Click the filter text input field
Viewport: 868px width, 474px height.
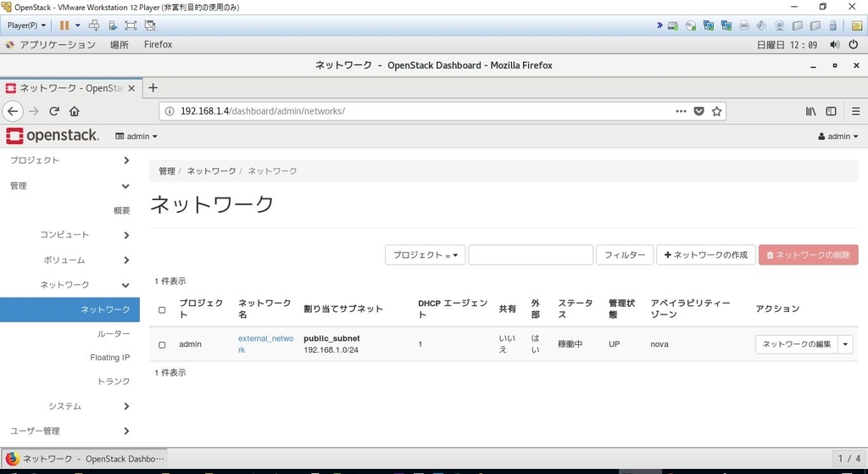pos(531,254)
